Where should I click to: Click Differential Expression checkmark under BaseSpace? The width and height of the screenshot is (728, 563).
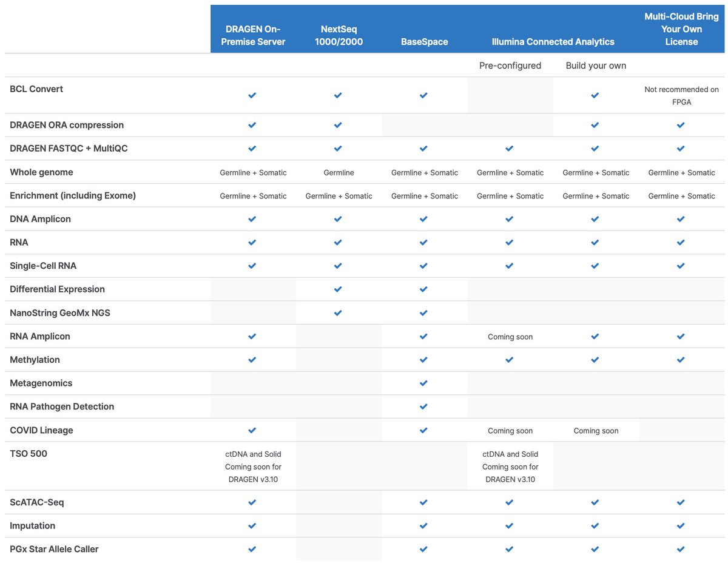(423, 289)
